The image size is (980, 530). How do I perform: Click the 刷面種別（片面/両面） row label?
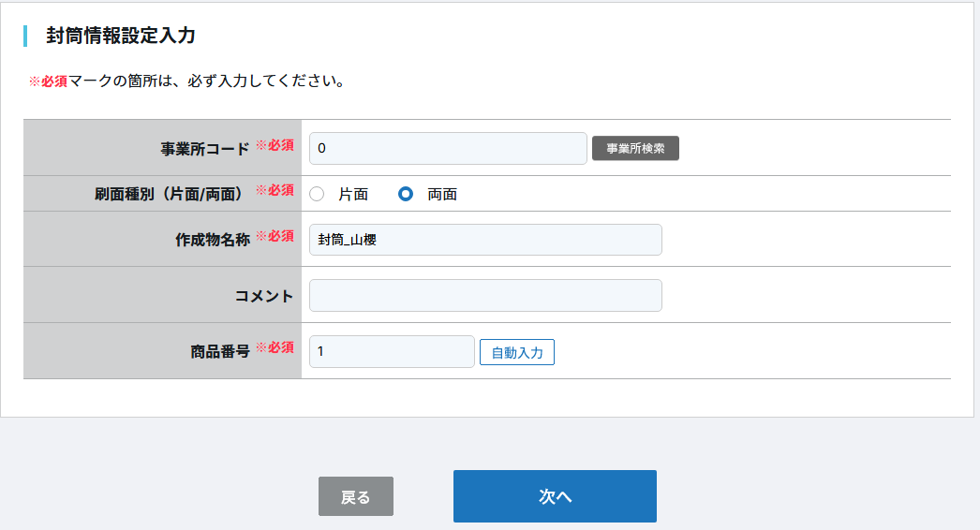(164, 194)
